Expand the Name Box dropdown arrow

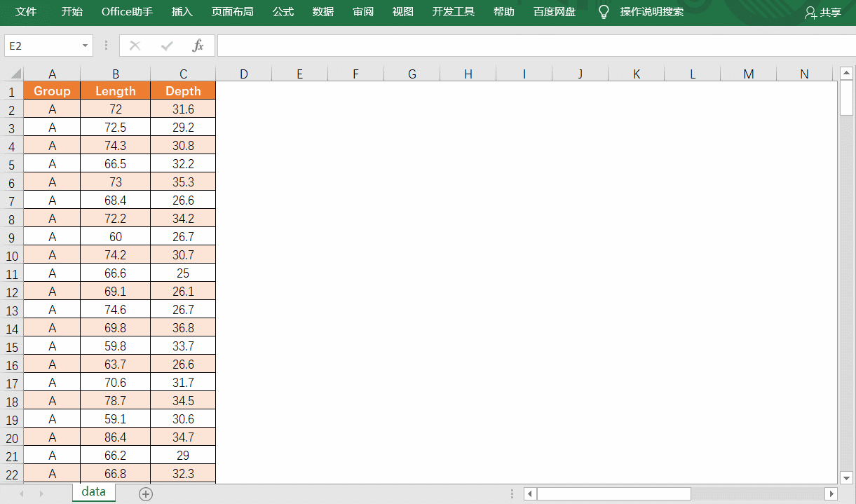point(86,46)
